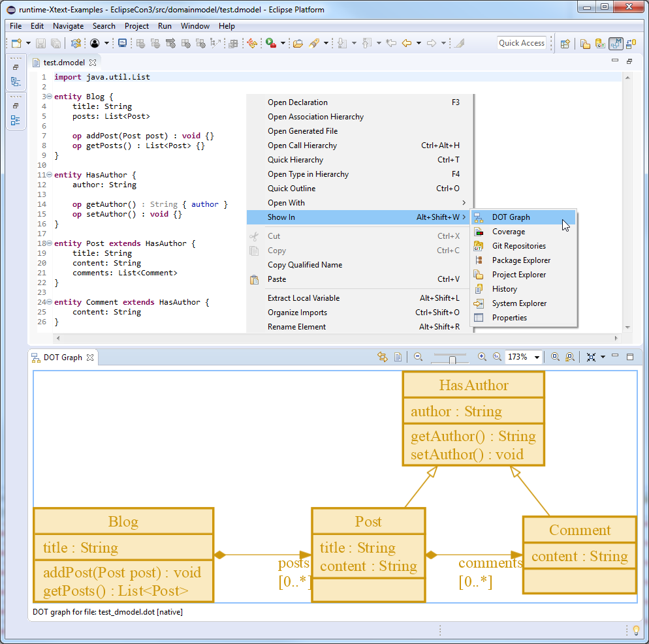
Task: Click Organize Imports menu entry
Action: pyautogui.click(x=359, y=313)
